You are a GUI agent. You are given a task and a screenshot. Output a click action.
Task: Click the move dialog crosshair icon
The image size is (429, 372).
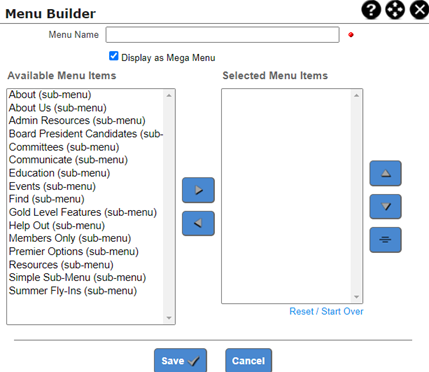pos(395,9)
